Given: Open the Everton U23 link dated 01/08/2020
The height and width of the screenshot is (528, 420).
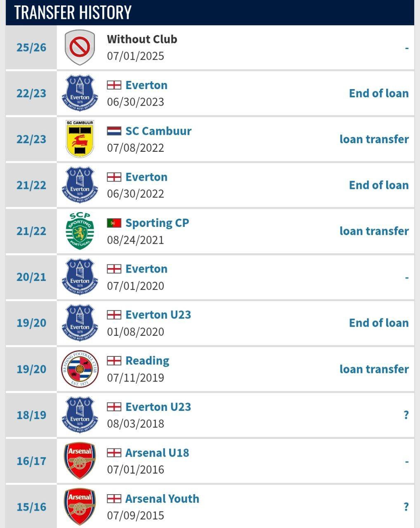Looking at the screenshot, I should point(158,315).
